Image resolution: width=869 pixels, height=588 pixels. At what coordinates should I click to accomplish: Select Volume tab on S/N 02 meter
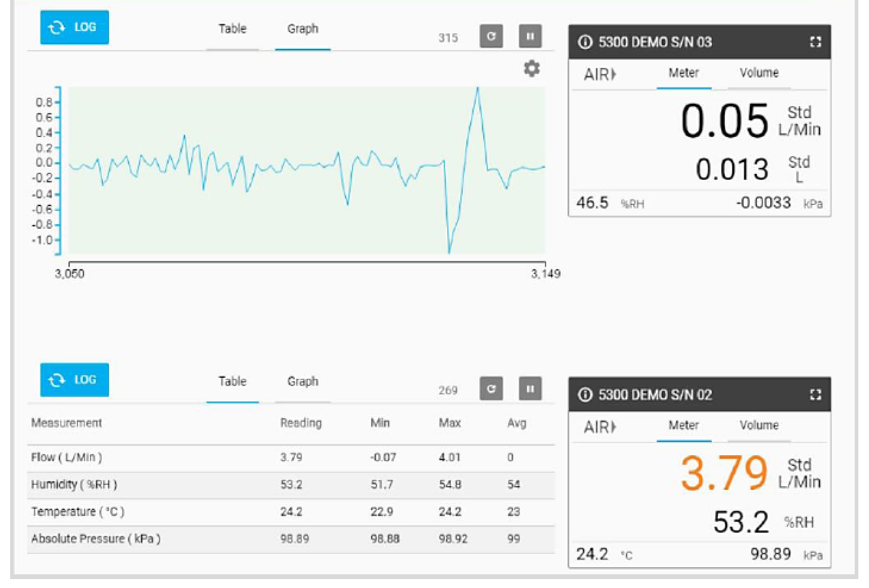coord(759,426)
